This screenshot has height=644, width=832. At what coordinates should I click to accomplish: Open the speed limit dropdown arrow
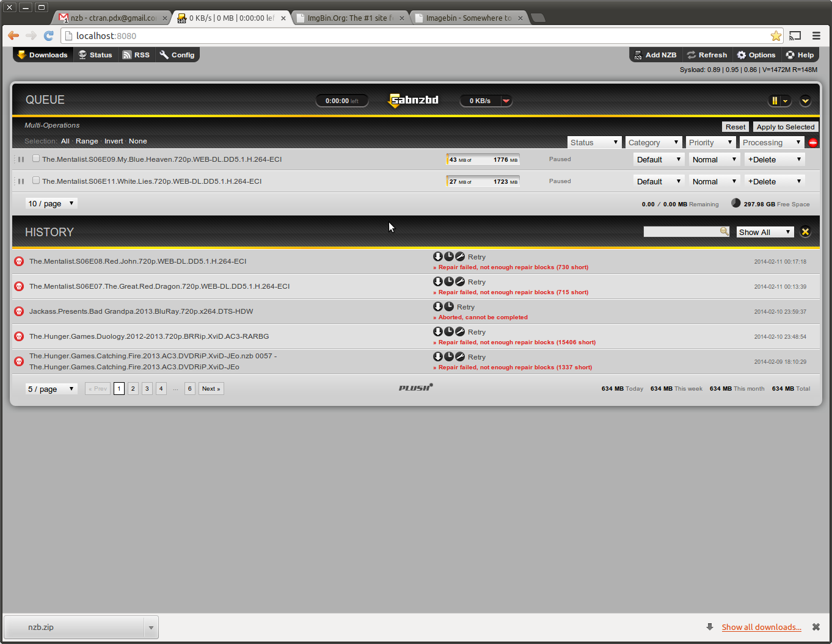(506, 101)
